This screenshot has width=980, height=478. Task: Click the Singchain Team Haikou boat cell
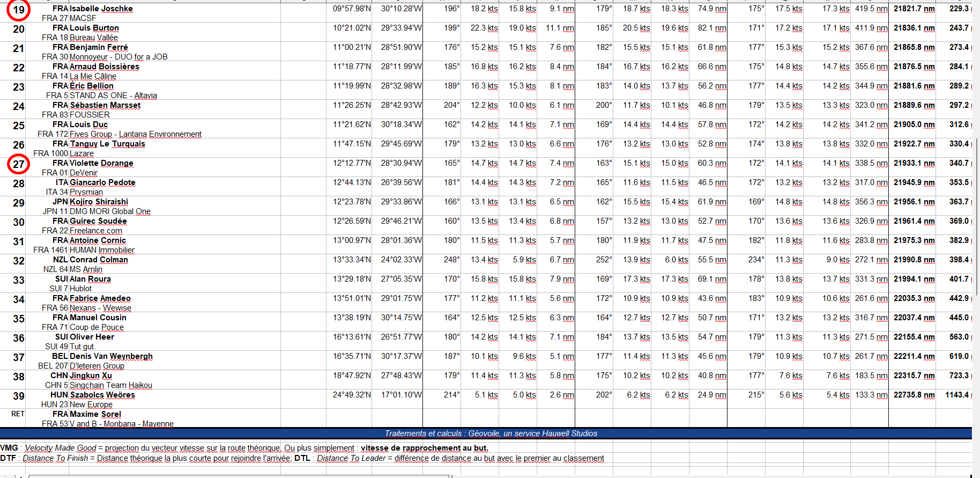tap(110, 385)
